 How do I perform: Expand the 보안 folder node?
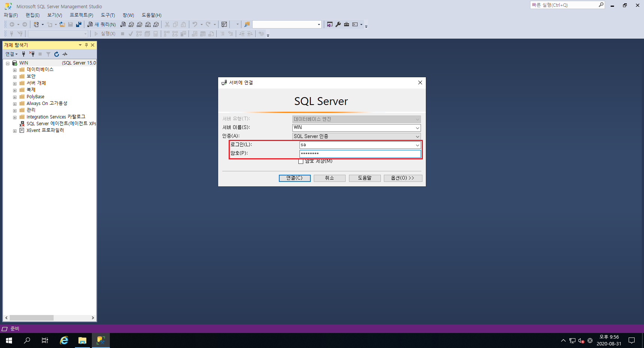coord(15,77)
